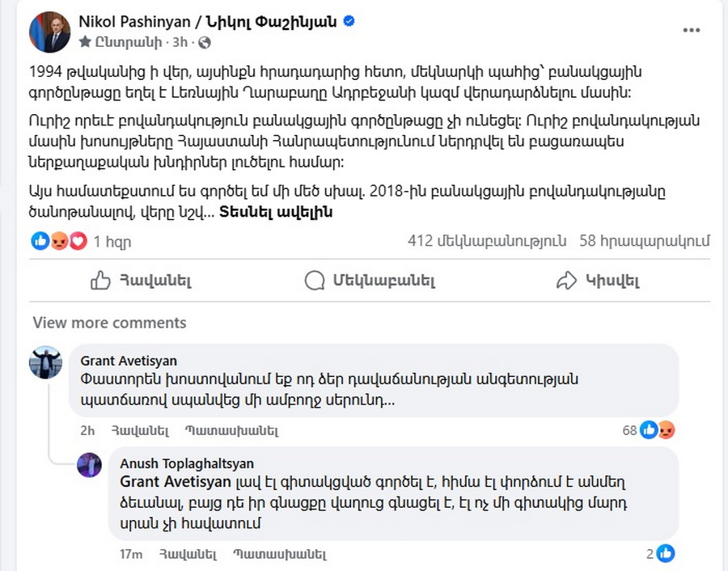This screenshot has width=728, height=571.
Task: Click the Share arrow button on the post
Action: click(x=598, y=281)
